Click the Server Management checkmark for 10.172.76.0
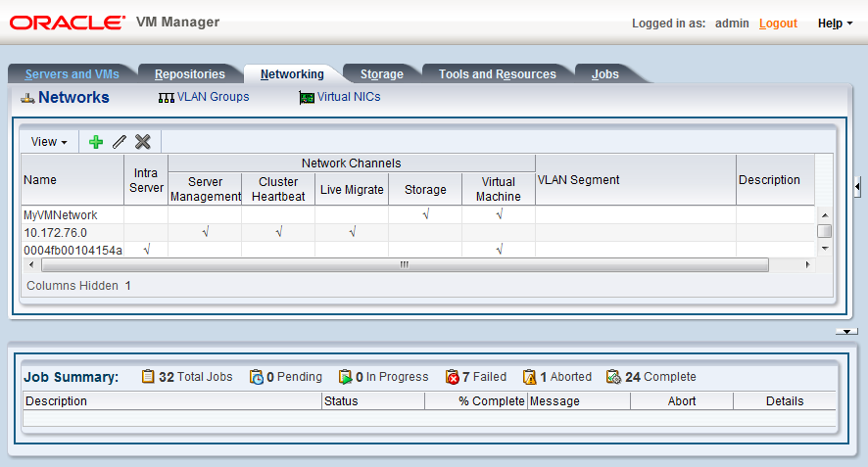The width and height of the screenshot is (868, 467). tap(206, 232)
